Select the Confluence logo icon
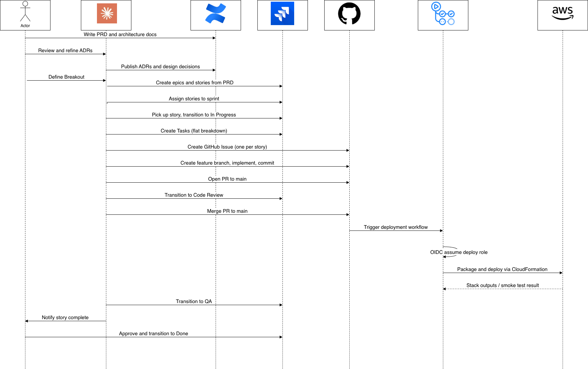Screen dimensions: 588x369 point(216,13)
